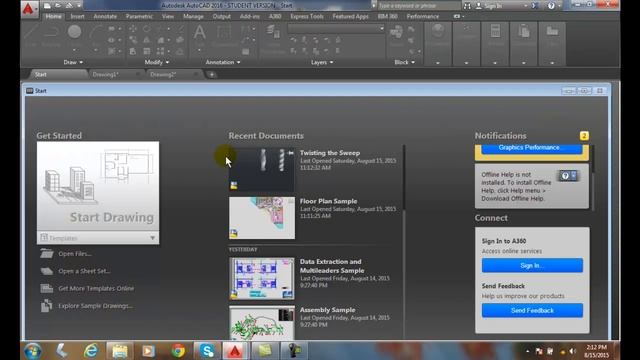This screenshot has width=640, height=360.
Task: Select the Line tool in Draw panel
Action: pos(31,35)
